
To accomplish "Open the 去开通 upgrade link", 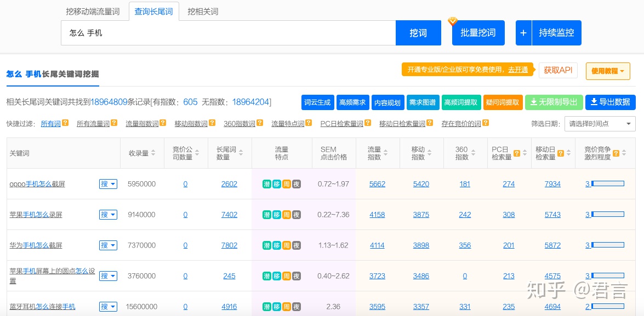I will (518, 70).
